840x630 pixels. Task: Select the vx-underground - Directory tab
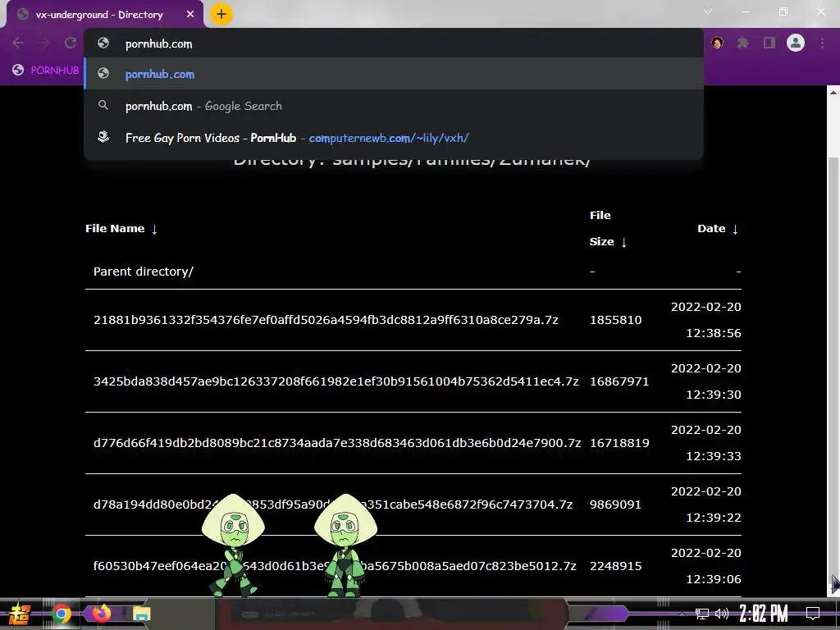[105, 15]
